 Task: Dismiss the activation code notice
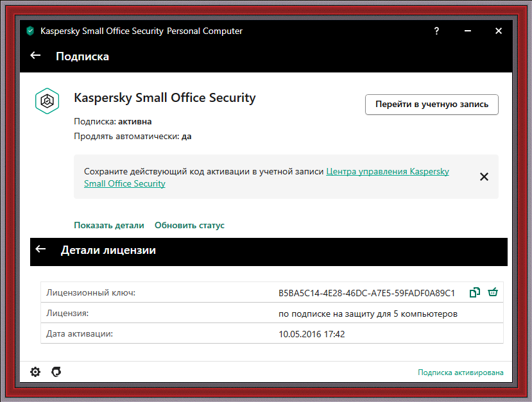(484, 176)
